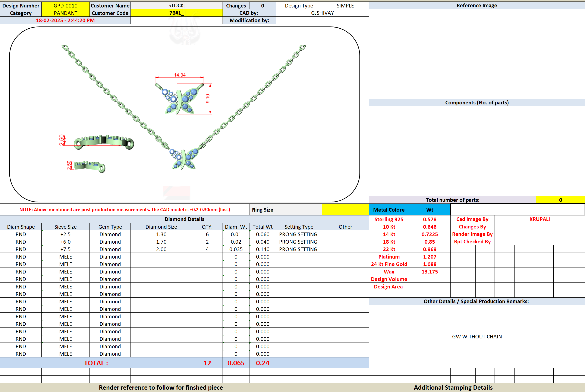Click the +6.0 sieve size cell
Screen dimensions: 585x392
(x=66, y=242)
